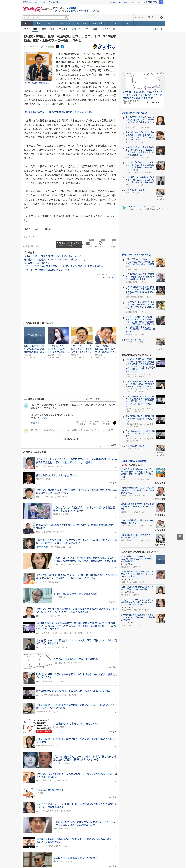186x868 pixels.
Task: Open the みんなの意見 tab
Action: coord(98,24)
